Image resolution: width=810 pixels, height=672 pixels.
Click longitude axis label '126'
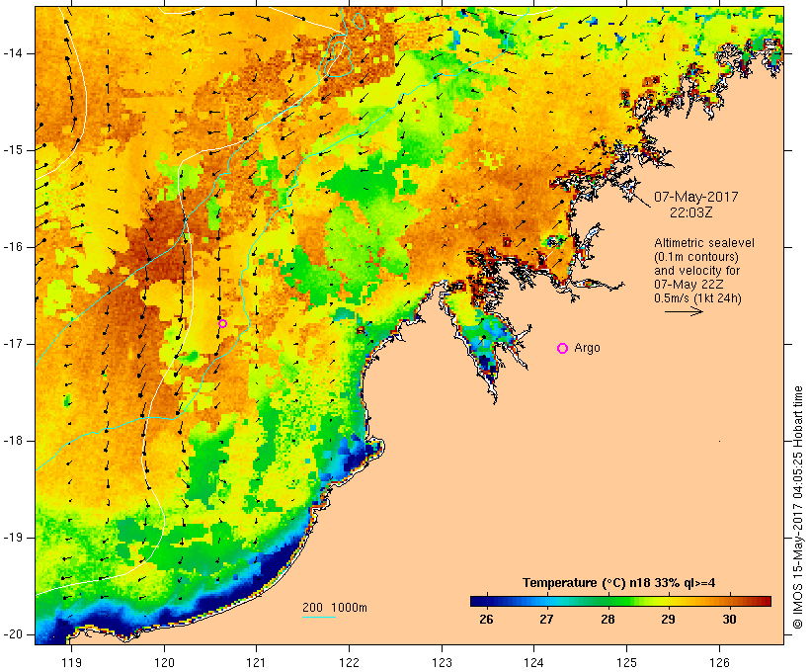click(x=719, y=663)
